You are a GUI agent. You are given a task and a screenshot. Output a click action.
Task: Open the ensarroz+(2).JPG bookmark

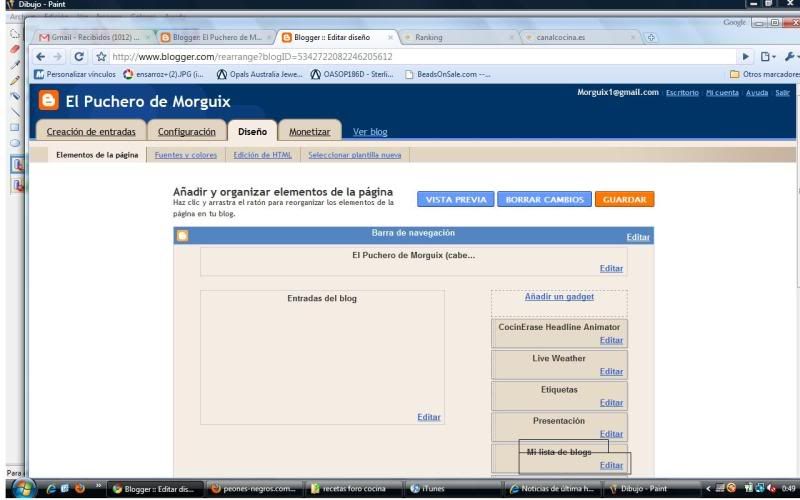(x=163, y=74)
